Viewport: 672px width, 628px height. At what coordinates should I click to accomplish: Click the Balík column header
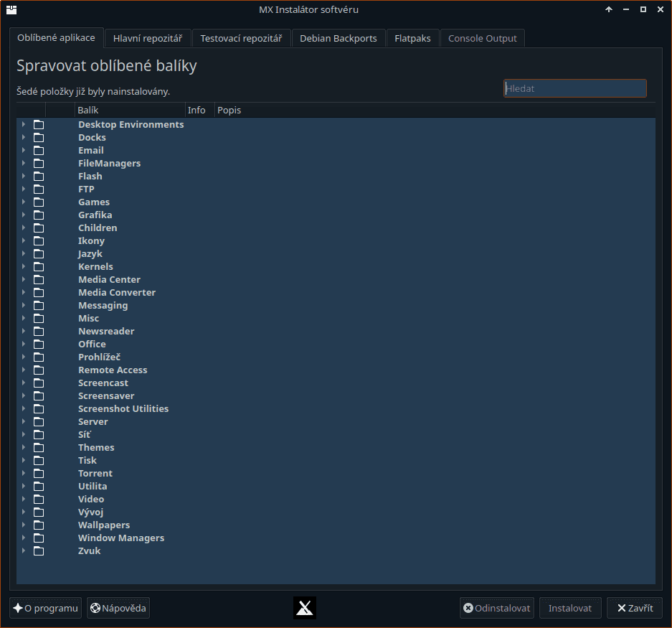pyautogui.click(x=88, y=110)
